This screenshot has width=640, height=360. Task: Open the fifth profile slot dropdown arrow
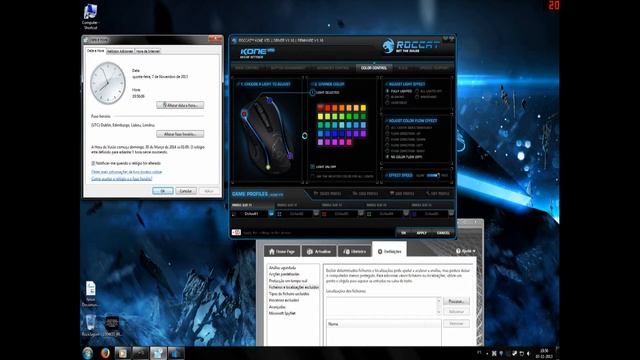(451, 213)
